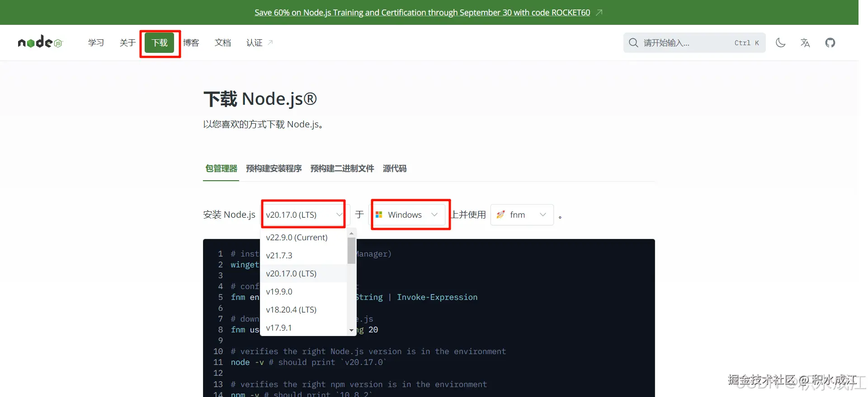Toggle dark mode moon icon
868x397 pixels.
pyautogui.click(x=780, y=42)
